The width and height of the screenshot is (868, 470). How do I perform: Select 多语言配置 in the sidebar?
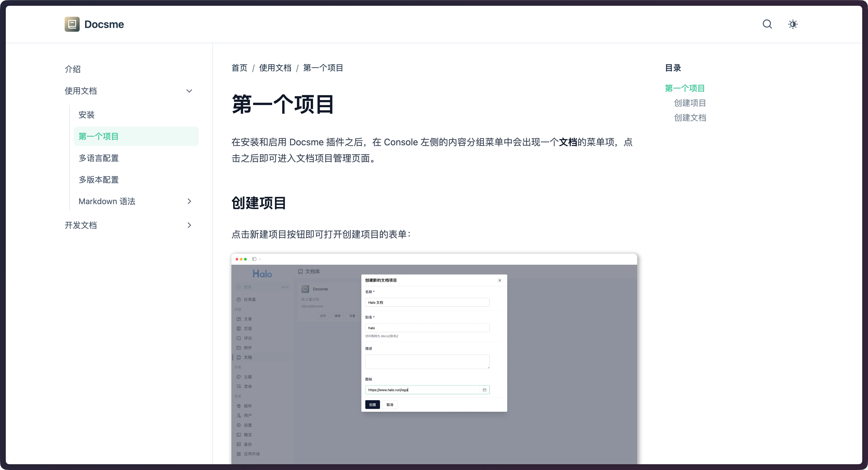click(98, 158)
